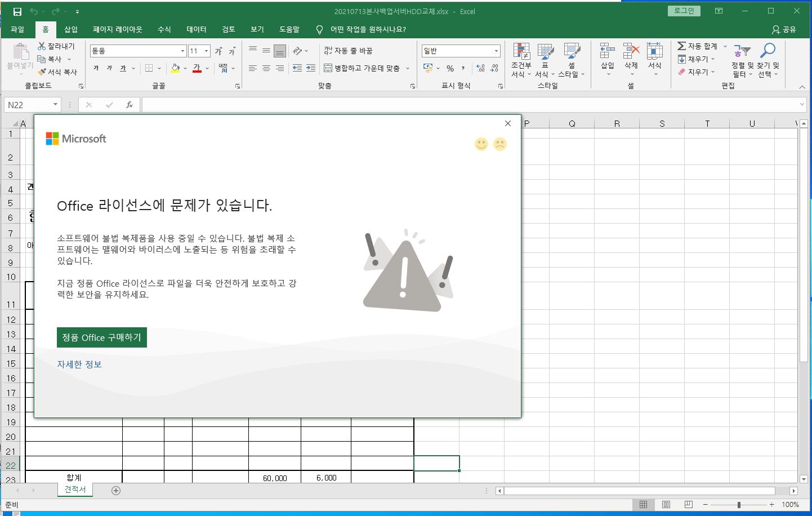
Task: Open Find and Select (찾기 및 선택)
Action: coord(768,60)
